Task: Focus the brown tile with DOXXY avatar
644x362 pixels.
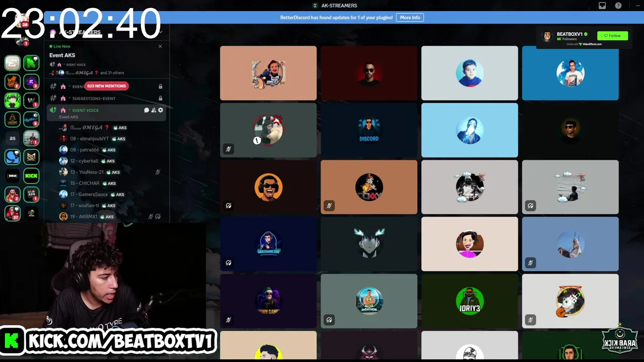Action: (x=369, y=187)
